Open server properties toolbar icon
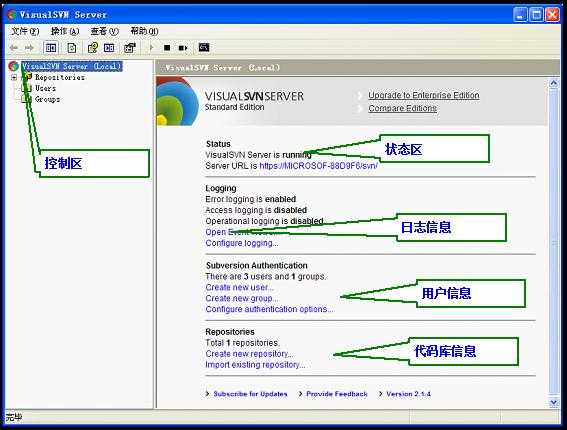 tap(129, 48)
